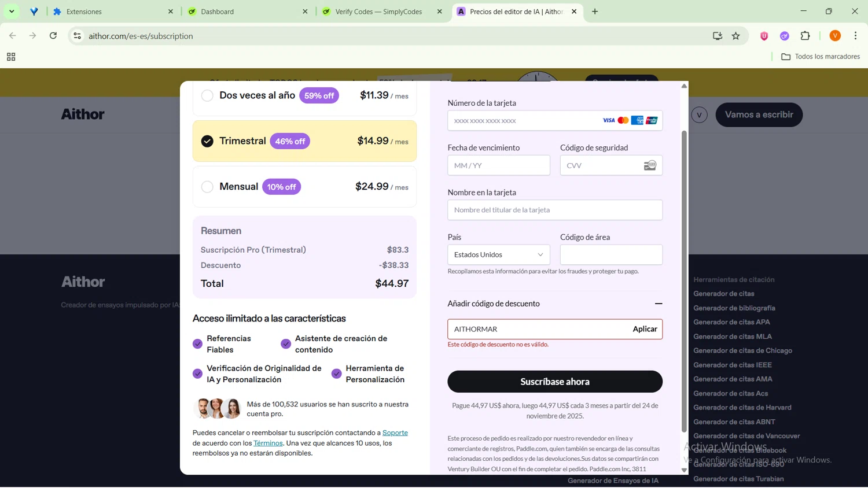Click the modal scrollbar thumb

point(684,281)
